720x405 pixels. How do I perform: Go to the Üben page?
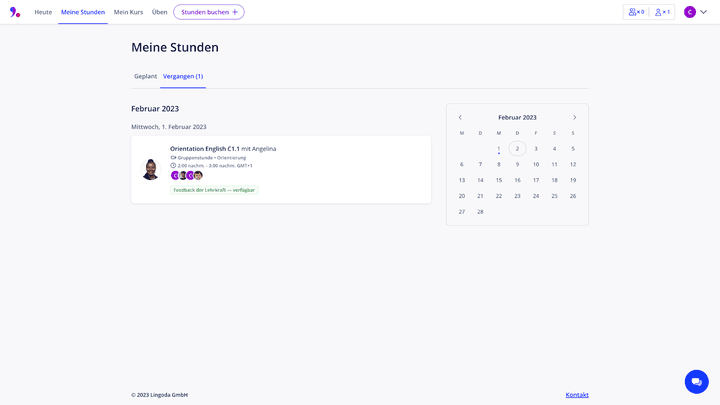point(160,12)
